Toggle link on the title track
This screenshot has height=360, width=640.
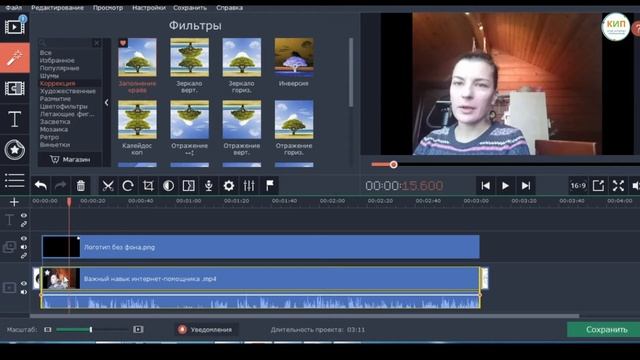click(24, 224)
